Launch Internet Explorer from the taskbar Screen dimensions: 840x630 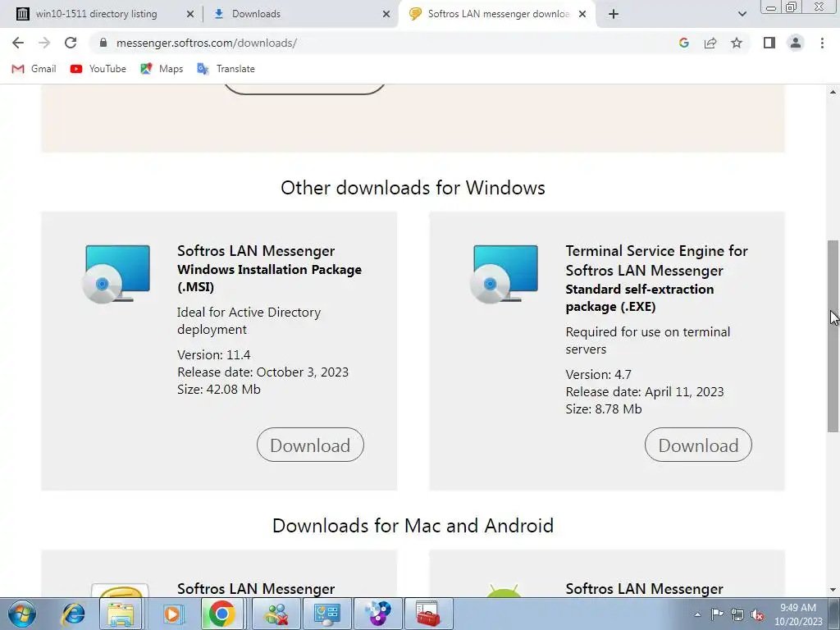(73, 614)
